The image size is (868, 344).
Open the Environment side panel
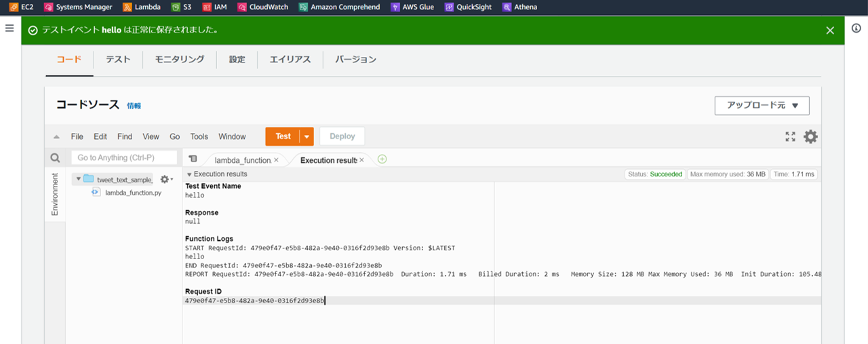click(55, 194)
